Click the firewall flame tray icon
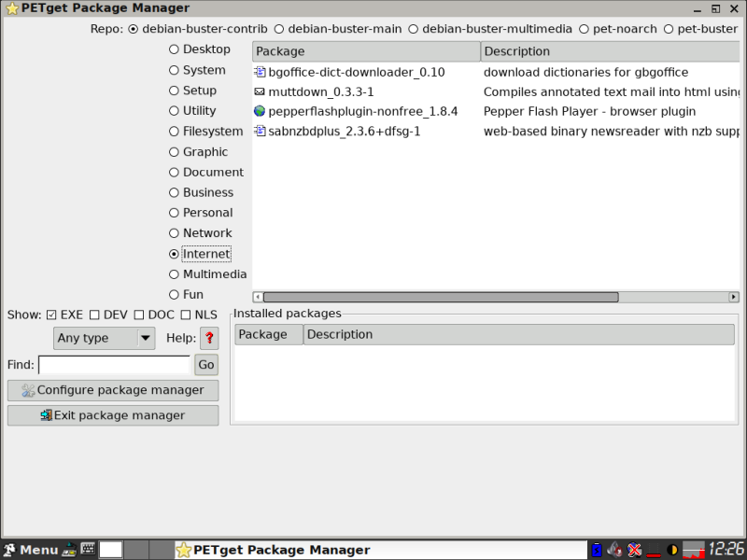The width and height of the screenshot is (747, 560). pyautogui.click(x=615, y=550)
